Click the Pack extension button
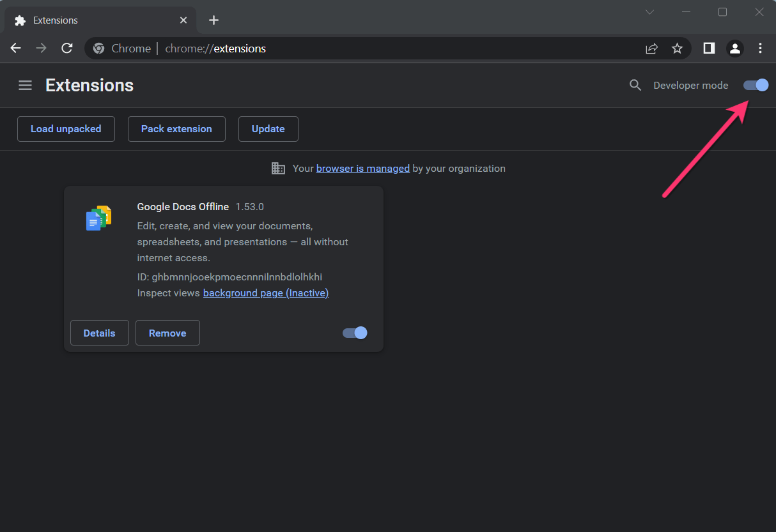This screenshot has height=532, width=776. coord(176,128)
